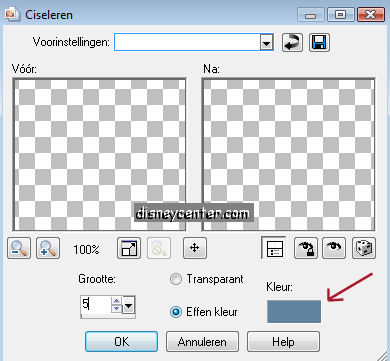Image resolution: width=390 pixels, height=361 pixels.
Task: Click the reset to default arrow icon
Action: [x=292, y=42]
